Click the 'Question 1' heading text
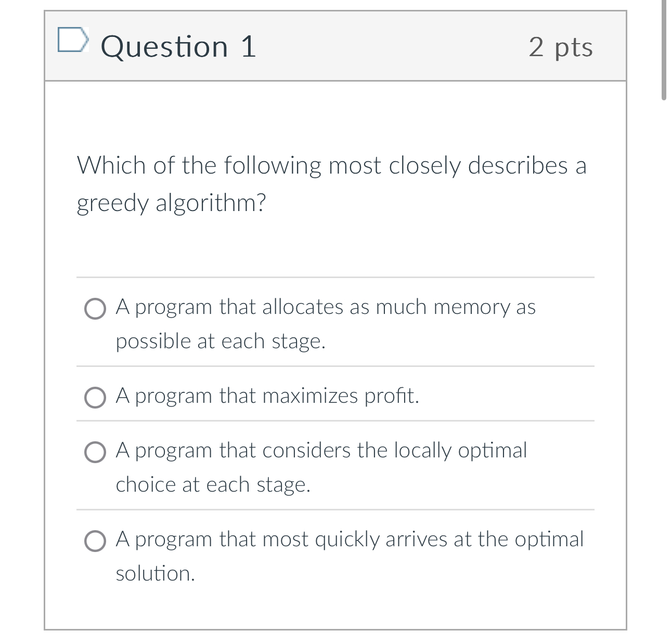The image size is (671, 644). coord(178,46)
